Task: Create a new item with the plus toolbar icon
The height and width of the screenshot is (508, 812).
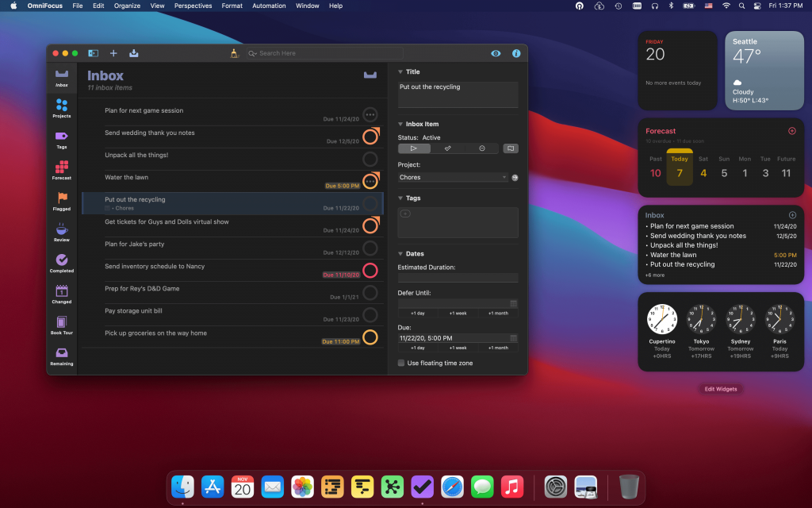Action: (113, 53)
